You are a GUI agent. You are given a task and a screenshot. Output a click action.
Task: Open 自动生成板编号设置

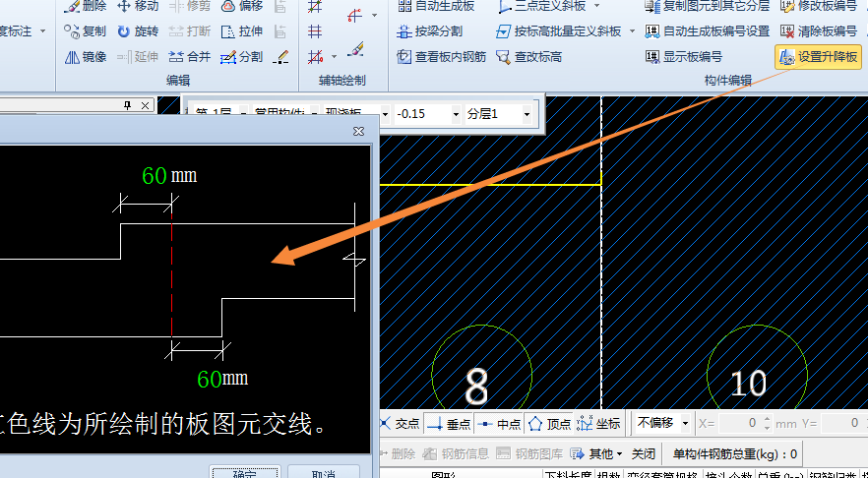click(707, 31)
